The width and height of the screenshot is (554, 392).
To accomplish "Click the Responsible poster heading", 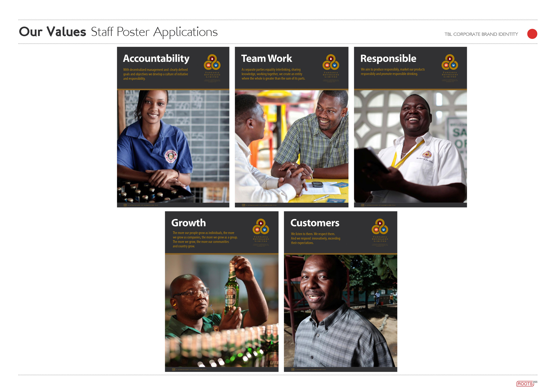I will 388,59.
